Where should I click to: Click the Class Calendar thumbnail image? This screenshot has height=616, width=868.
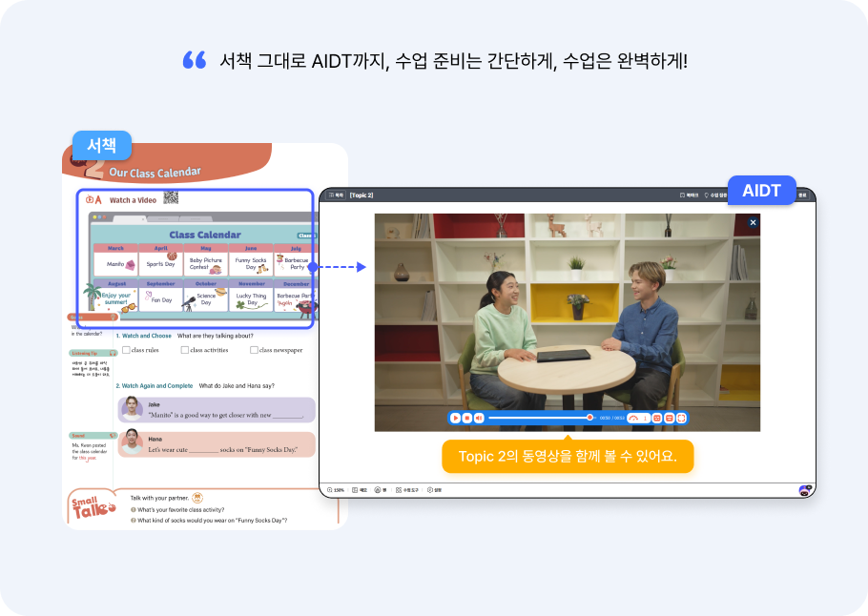coord(202,266)
